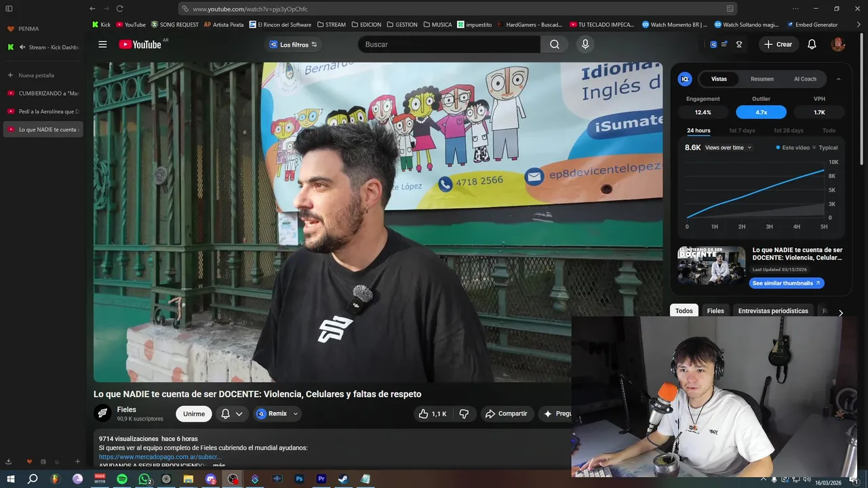Click the Buscar search field
The height and width of the screenshot is (488, 868).
450,45
